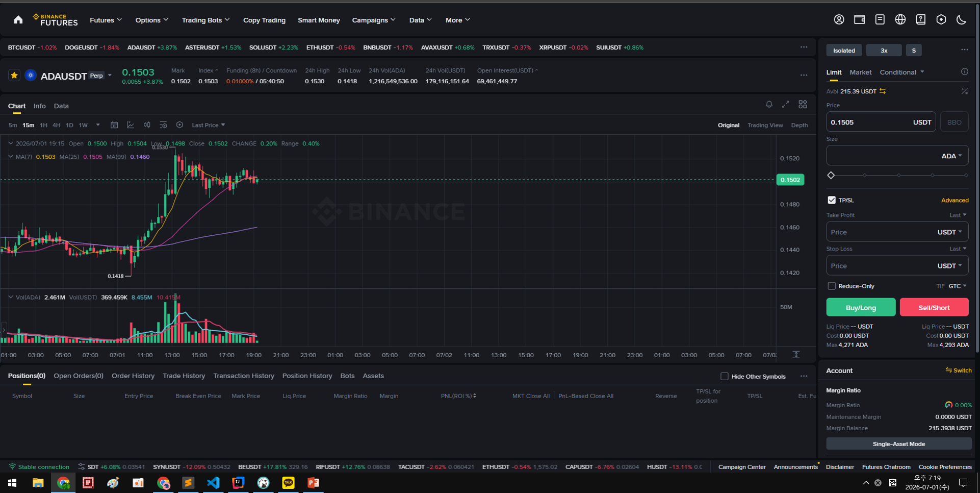Open the orders document icon in header
The height and width of the screenshot is (493, 980).
[x=880, y=19]
